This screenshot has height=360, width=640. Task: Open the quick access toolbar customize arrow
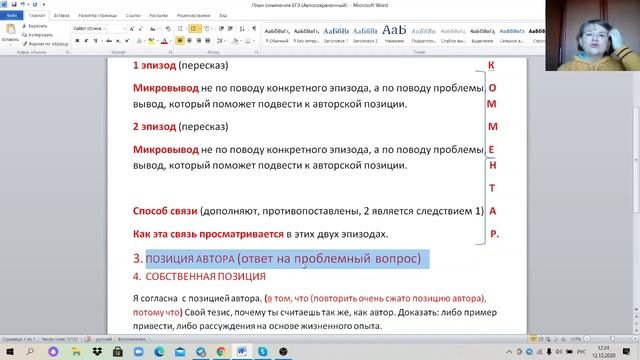[x=44, y=4]
